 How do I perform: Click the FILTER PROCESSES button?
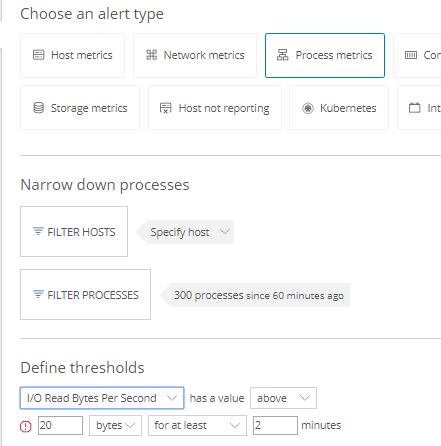click(85, 295)
